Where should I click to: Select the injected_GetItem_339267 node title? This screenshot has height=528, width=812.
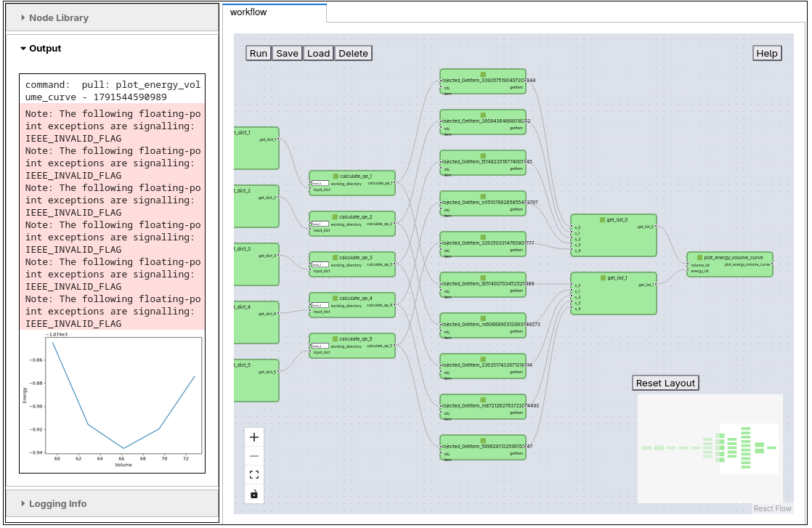click(x=489, y=80)
